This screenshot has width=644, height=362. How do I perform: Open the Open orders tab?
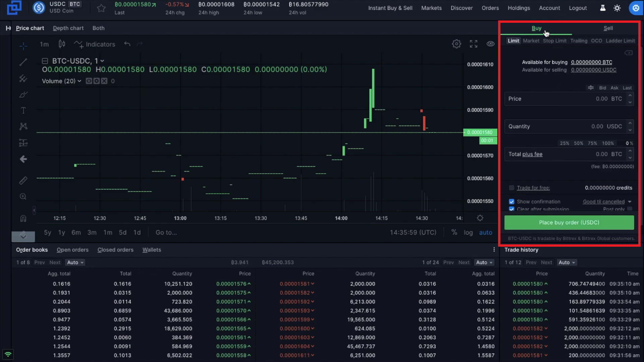72,250
